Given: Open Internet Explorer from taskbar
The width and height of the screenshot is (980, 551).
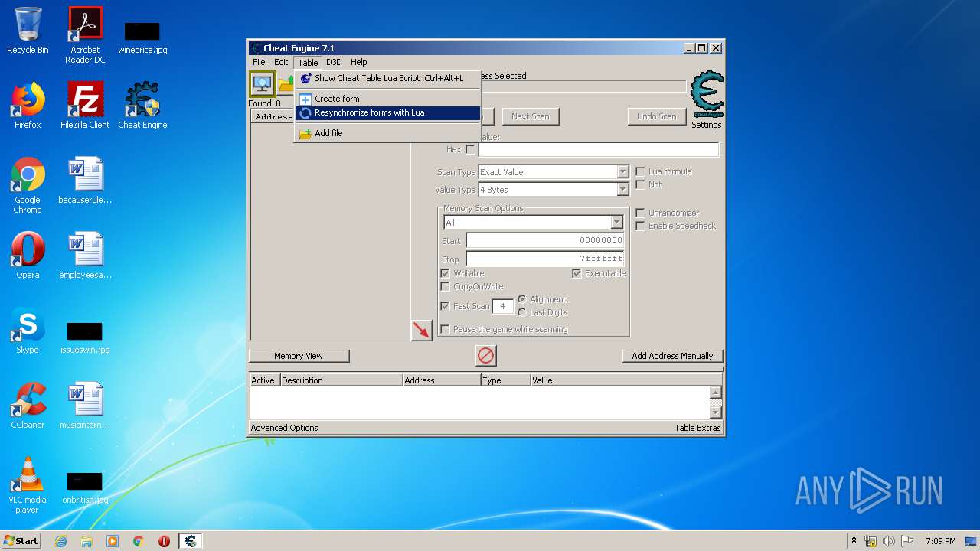Looking at the screenshot, I should pyautogui.click(x=60, y=541).
